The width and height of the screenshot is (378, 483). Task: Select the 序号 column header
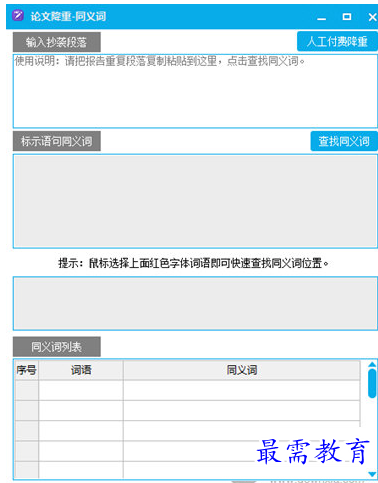[x=26, y=370]
